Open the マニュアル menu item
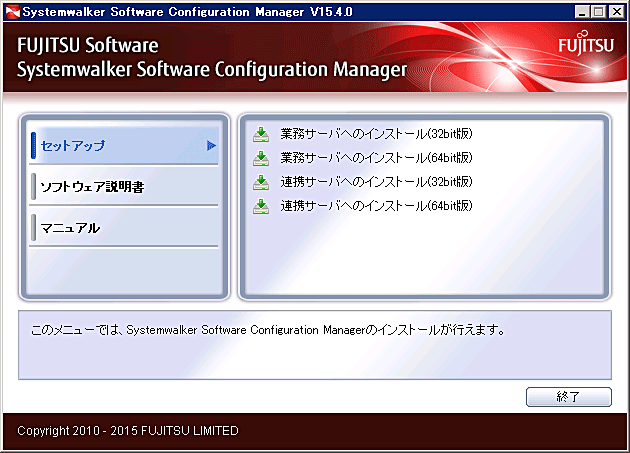630x453 pixels. (x=125, y=228)
